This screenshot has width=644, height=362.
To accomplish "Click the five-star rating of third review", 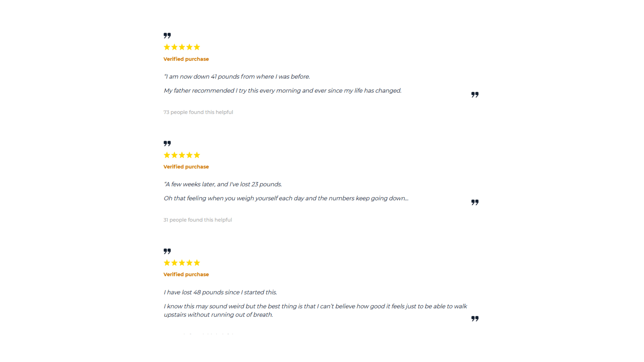I will click(x=182, y=263).
